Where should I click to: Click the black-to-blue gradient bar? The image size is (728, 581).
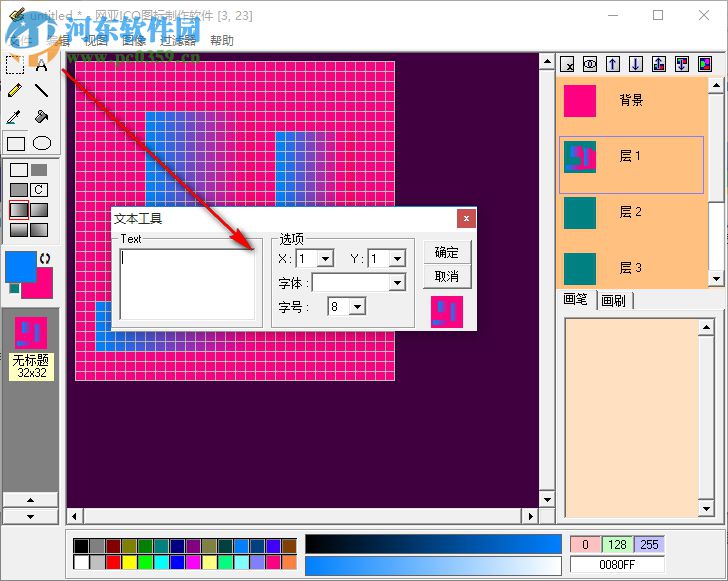(433, 544)
